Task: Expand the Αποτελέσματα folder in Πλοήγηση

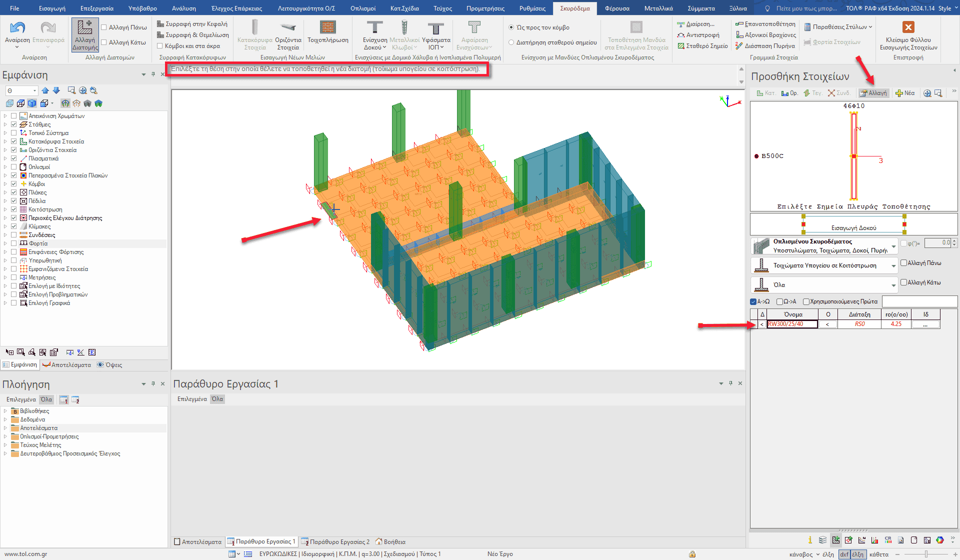Action: (5, 428)
